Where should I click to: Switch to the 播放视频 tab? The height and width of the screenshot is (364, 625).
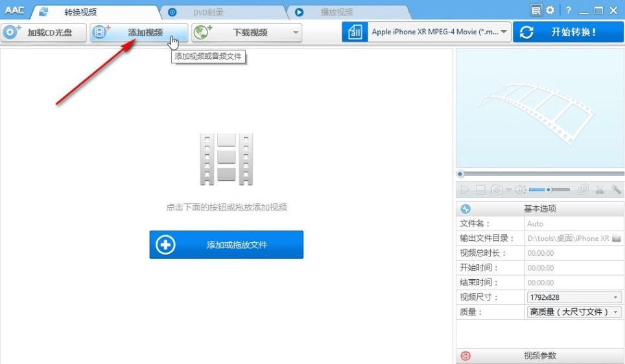(x=336, y=12)
